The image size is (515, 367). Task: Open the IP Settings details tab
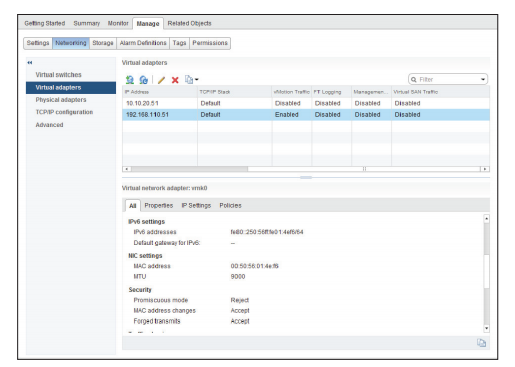point(196,206)
